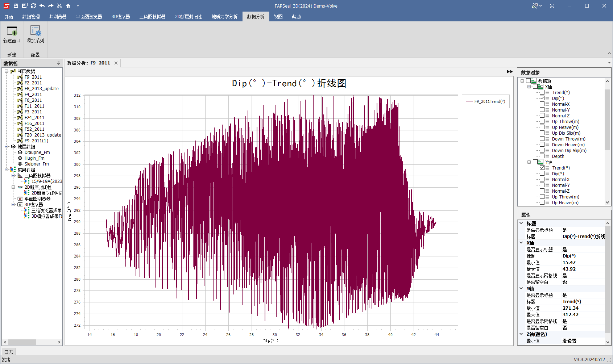Open the 井浏览器 ribbon tab
This screenshot has height=364, width=613.
(58, 17)
